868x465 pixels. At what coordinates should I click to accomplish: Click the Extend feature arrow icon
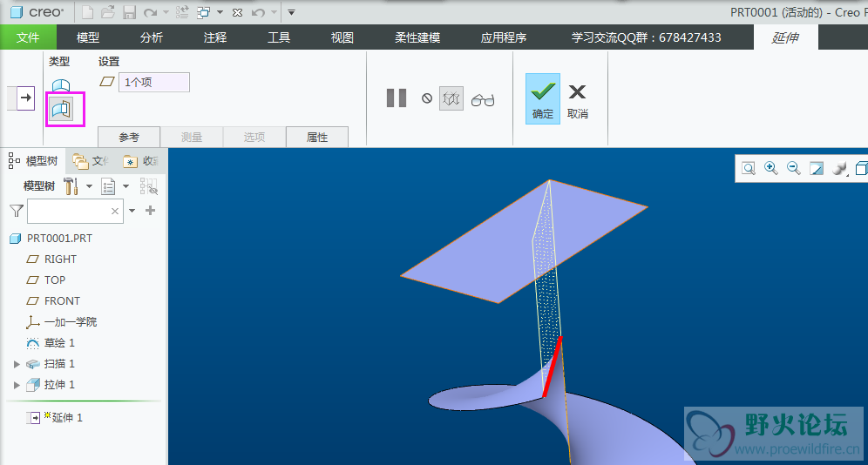[25, 98]
